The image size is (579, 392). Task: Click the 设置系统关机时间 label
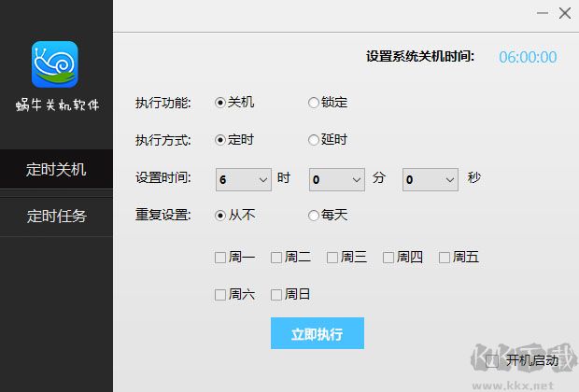click(420, 57)
